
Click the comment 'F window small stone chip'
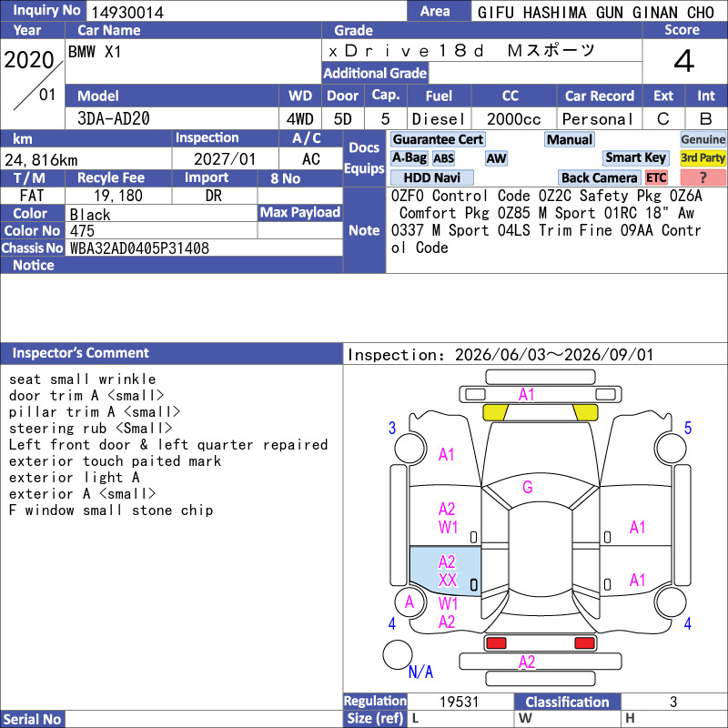111,511
